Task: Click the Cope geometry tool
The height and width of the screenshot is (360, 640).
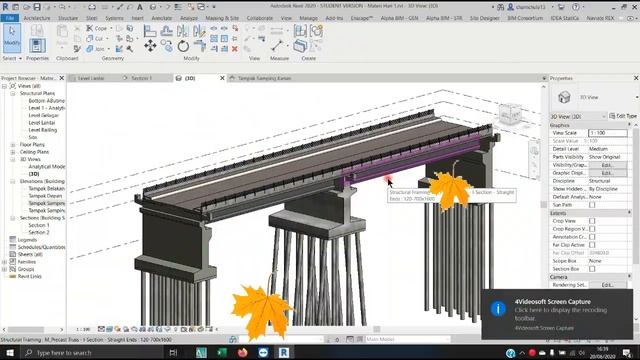Action: pyautogui.click(x=96, y=28)
